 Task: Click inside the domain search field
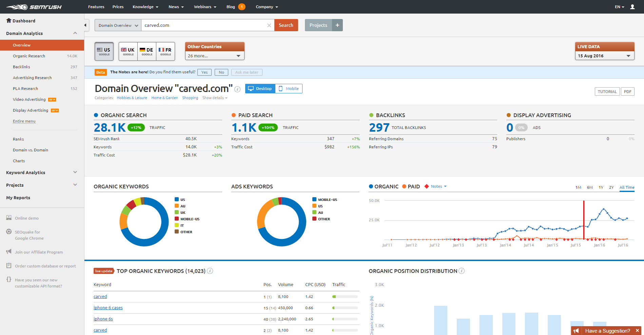(x=203, y=25)
